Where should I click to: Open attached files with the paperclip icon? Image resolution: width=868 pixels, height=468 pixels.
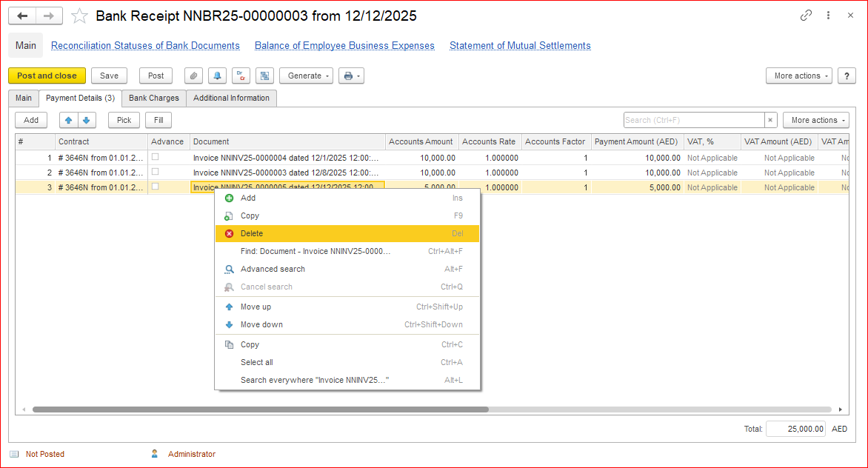click(x=193, y=76)
